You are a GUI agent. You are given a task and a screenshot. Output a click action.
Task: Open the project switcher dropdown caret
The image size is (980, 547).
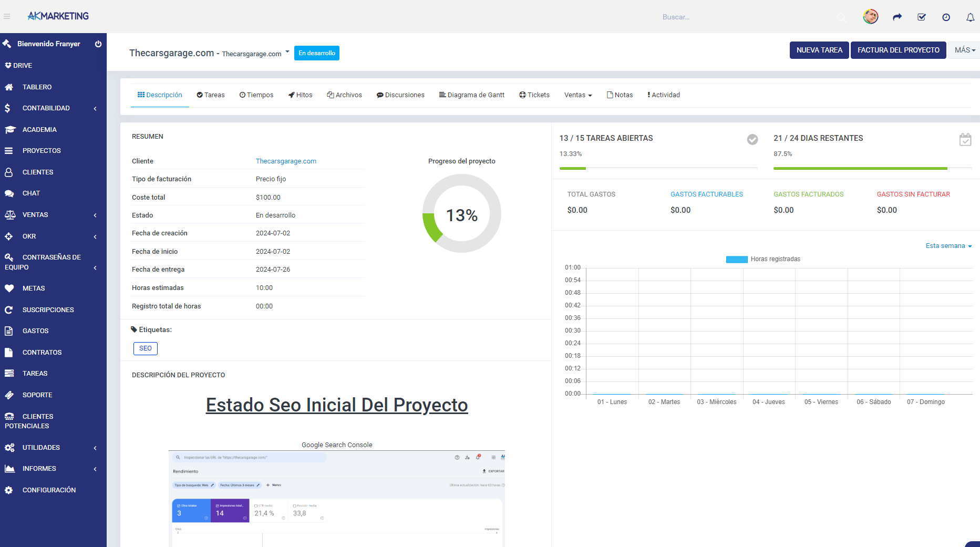point(287,52)
